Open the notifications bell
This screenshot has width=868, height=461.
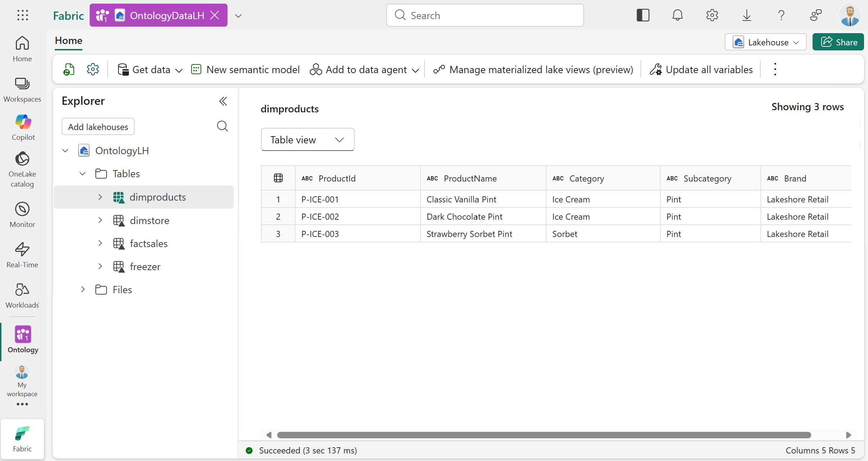677,15
